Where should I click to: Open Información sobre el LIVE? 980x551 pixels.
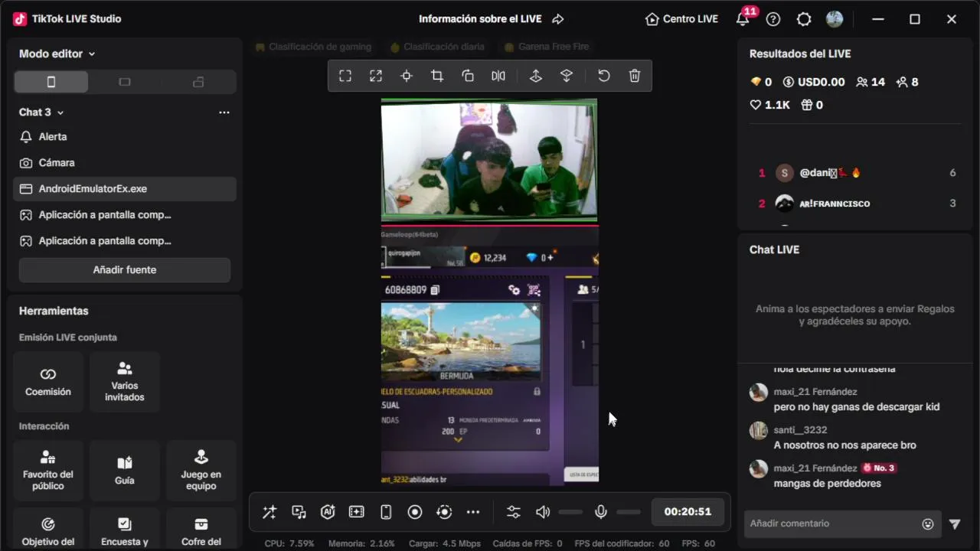click(482, 19)
